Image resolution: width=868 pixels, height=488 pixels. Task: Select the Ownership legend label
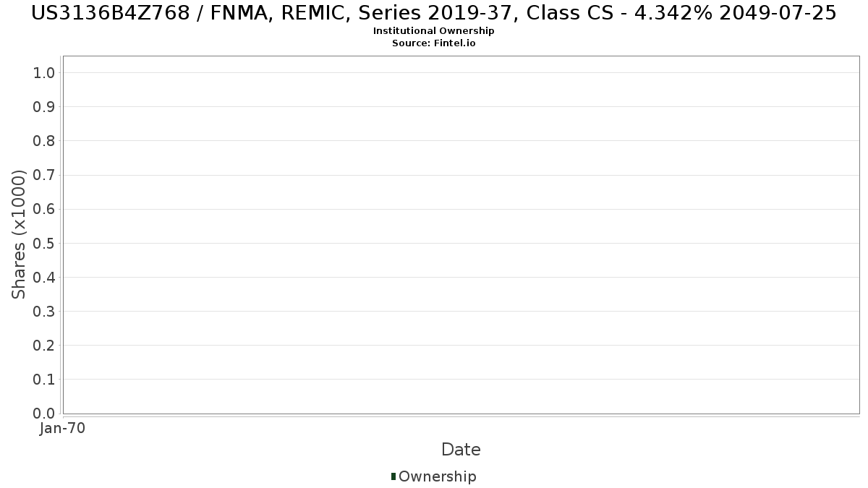pos(438,476)
